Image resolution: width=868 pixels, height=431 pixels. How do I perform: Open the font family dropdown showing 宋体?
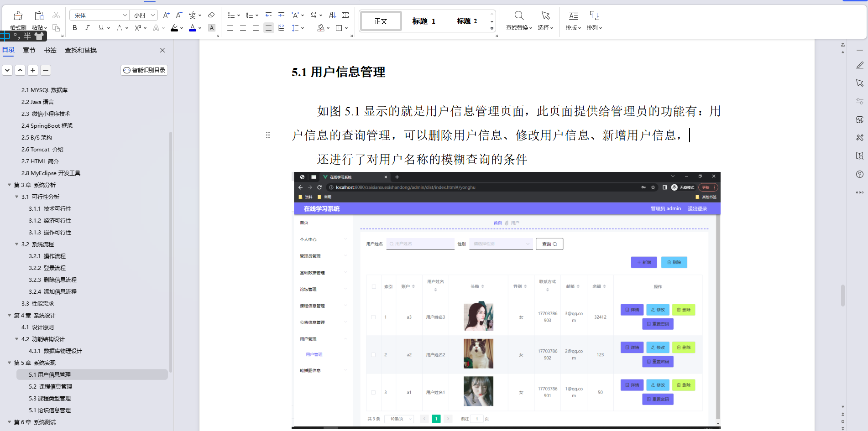[99, 15]
